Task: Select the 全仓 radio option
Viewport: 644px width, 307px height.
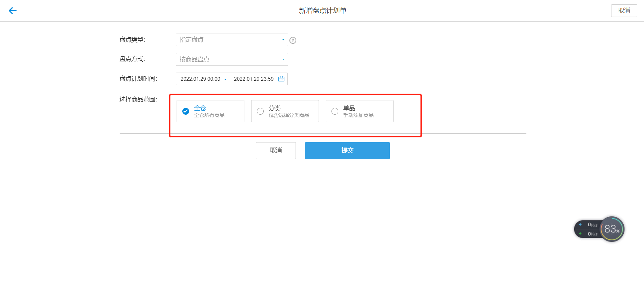Action: pos(186,111)
